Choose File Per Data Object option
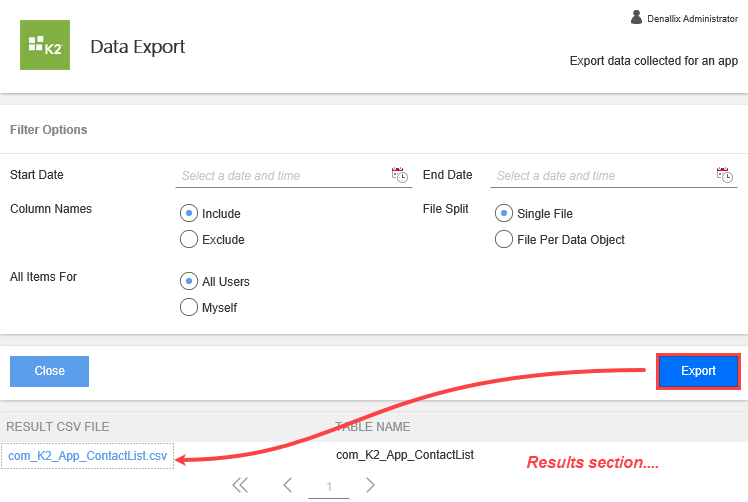 pyautogui.click(x=504, y=239)
